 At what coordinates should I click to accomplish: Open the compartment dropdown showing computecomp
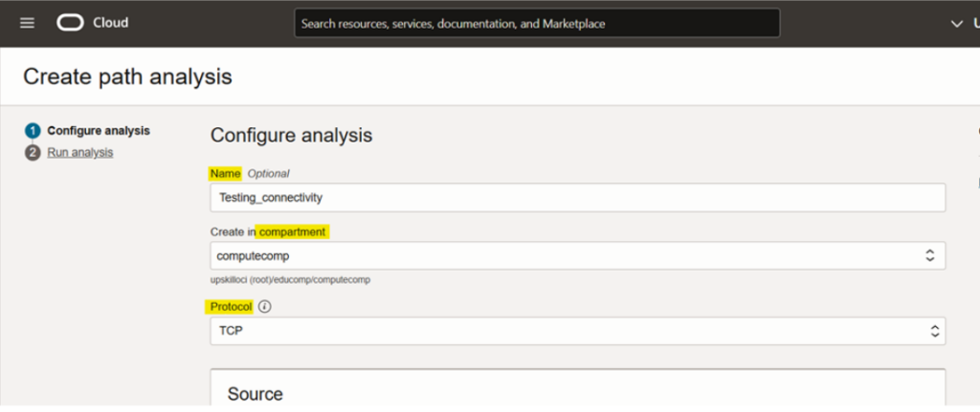pos(565,255)
